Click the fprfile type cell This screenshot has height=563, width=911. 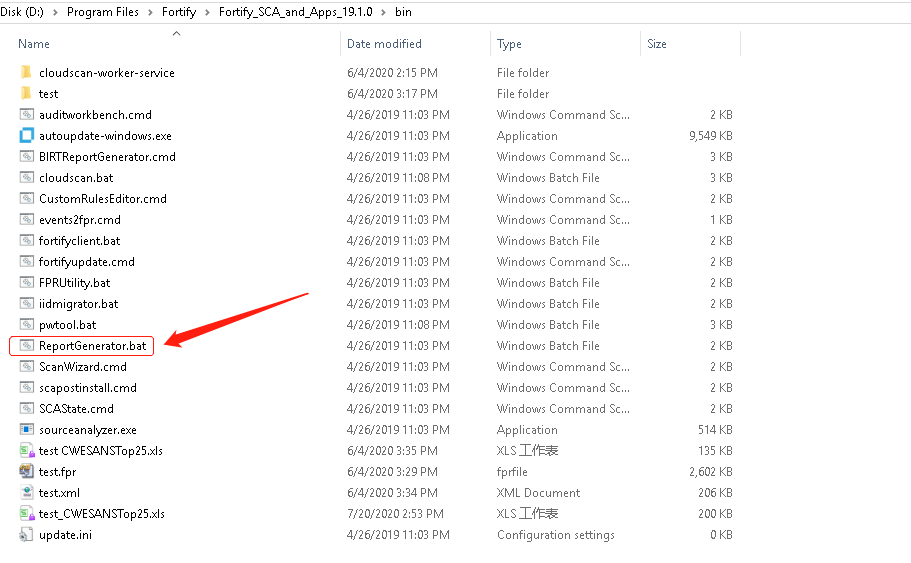coord(512,472)
